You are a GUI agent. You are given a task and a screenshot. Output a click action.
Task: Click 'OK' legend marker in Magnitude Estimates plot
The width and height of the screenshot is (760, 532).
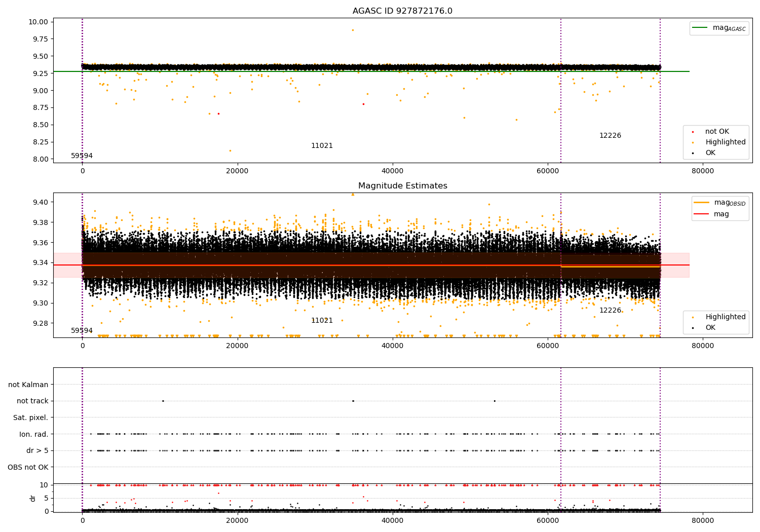point(693,328)
